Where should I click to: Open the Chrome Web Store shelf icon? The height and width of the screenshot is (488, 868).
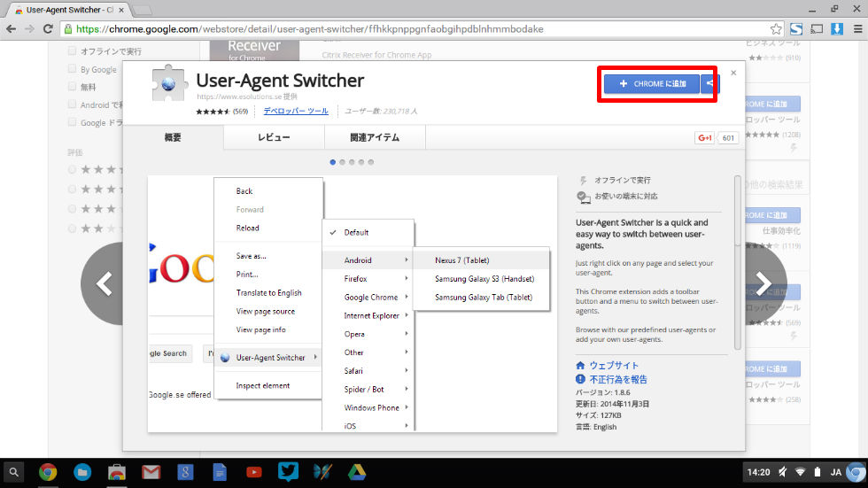[x=117, y=473]
